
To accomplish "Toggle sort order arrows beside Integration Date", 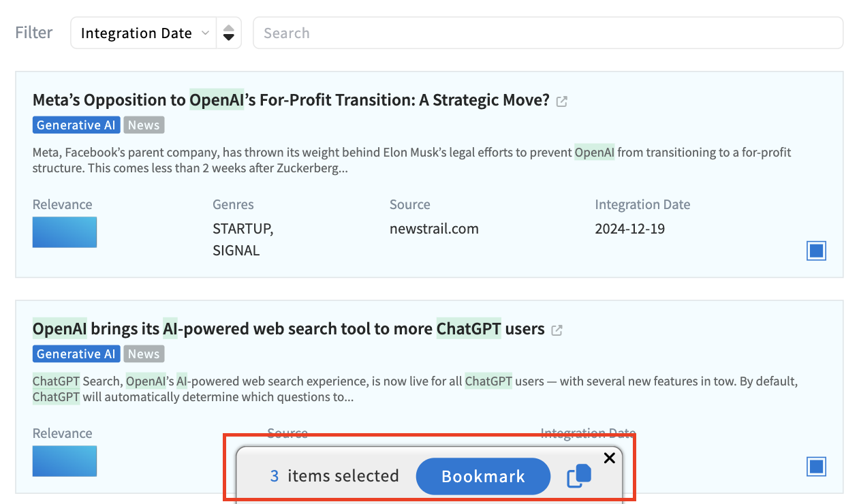I will pyautogui.click(x=229, y=33).
